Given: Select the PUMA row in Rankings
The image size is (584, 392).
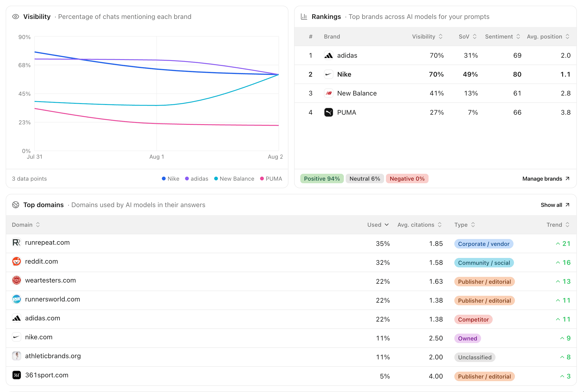Looking at the screenshot, I should coord(435,113).
